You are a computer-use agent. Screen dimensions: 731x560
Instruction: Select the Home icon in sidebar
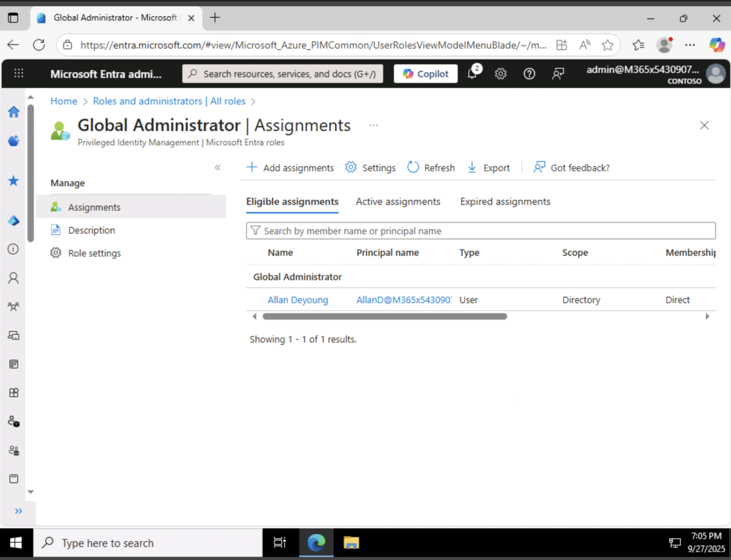pos(14,112)
